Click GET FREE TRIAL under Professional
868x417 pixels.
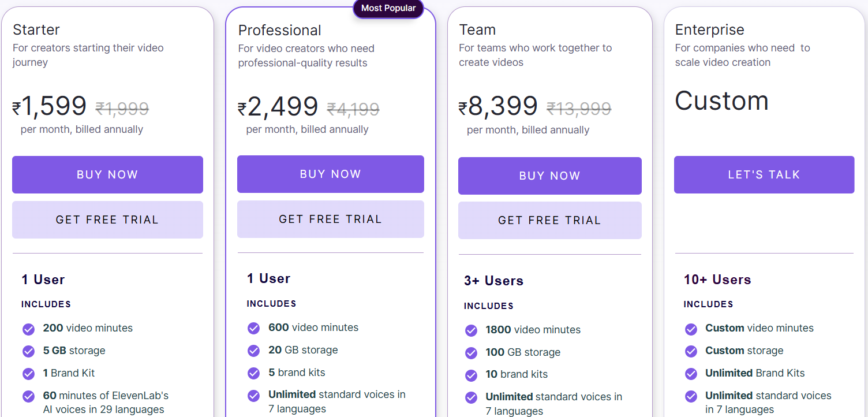click(x=330, y=219)
